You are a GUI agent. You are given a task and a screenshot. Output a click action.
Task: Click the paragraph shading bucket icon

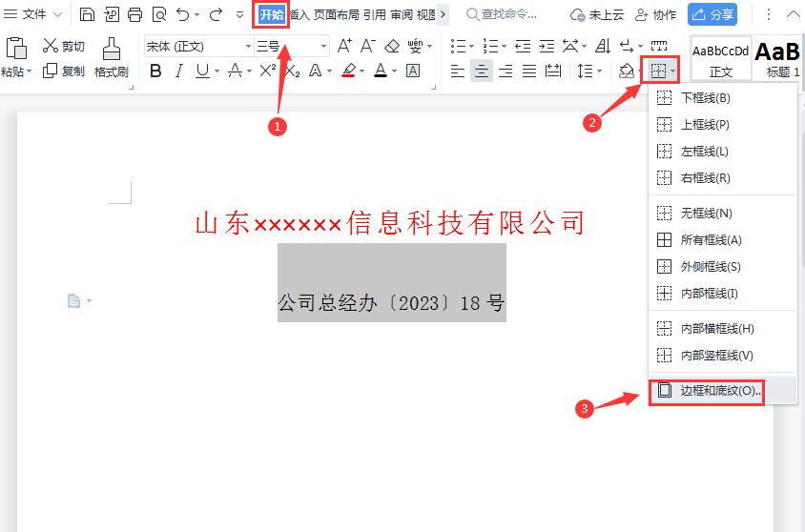tap(627, 71)
